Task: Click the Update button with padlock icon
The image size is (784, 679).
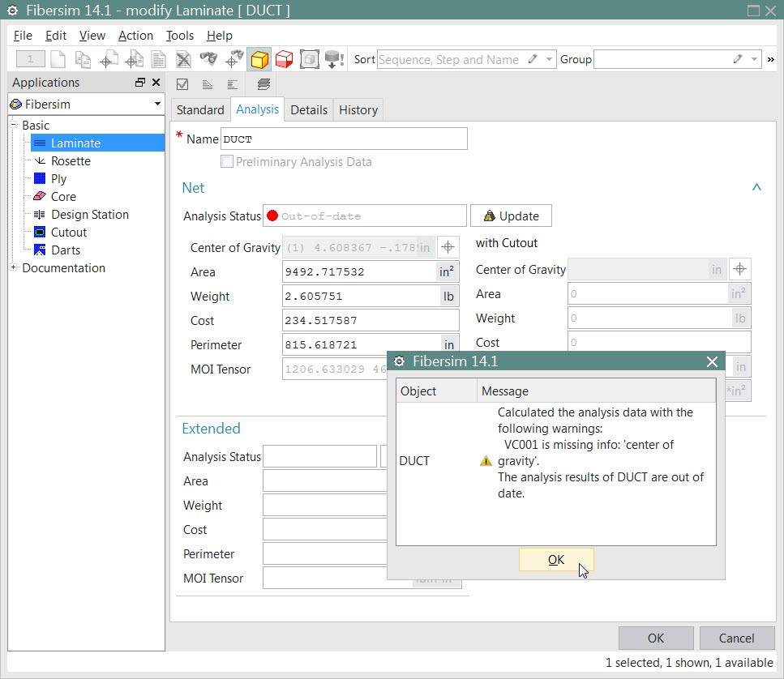Action: pyautogui.click(x=511, y=215)
